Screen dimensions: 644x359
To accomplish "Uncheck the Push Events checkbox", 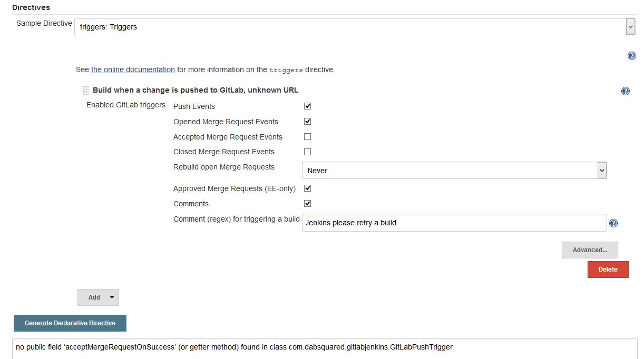I will [308, 106].
